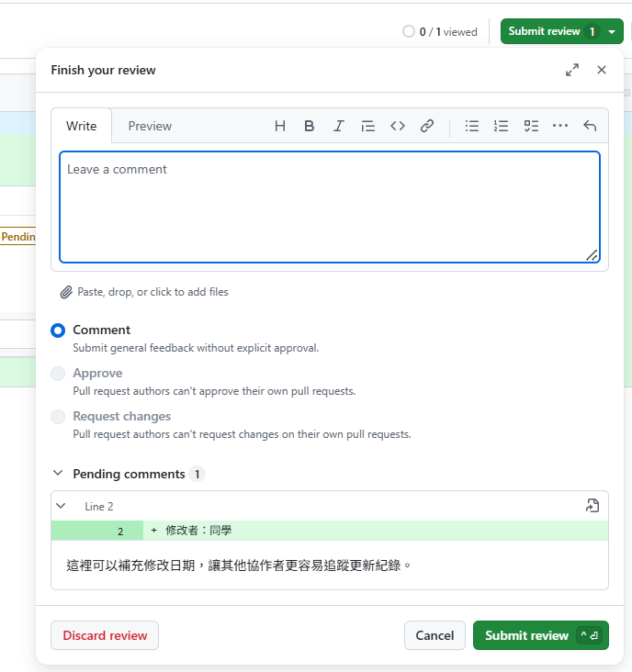Click the saved replies arrow icon
Screen dimensions: 632x672
point(590,126)
